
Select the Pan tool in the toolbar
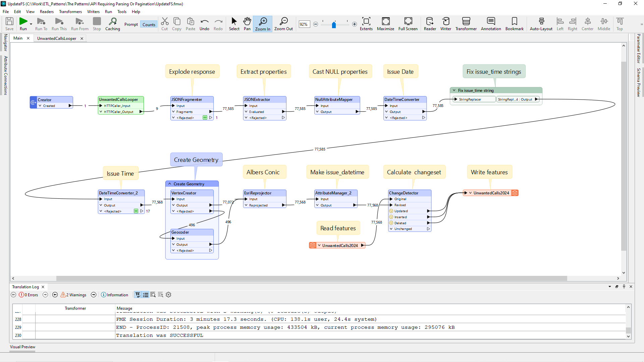click(x=247, y=24)
